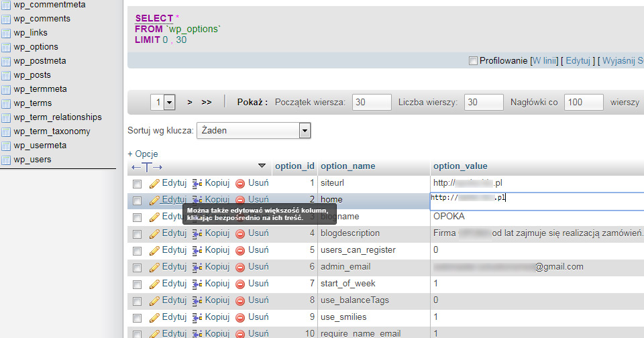Image resolution: width=644 pixels, height=338 pixels.
Task: Tick the checkbox for siteurl row
Action: click(137, 184)
